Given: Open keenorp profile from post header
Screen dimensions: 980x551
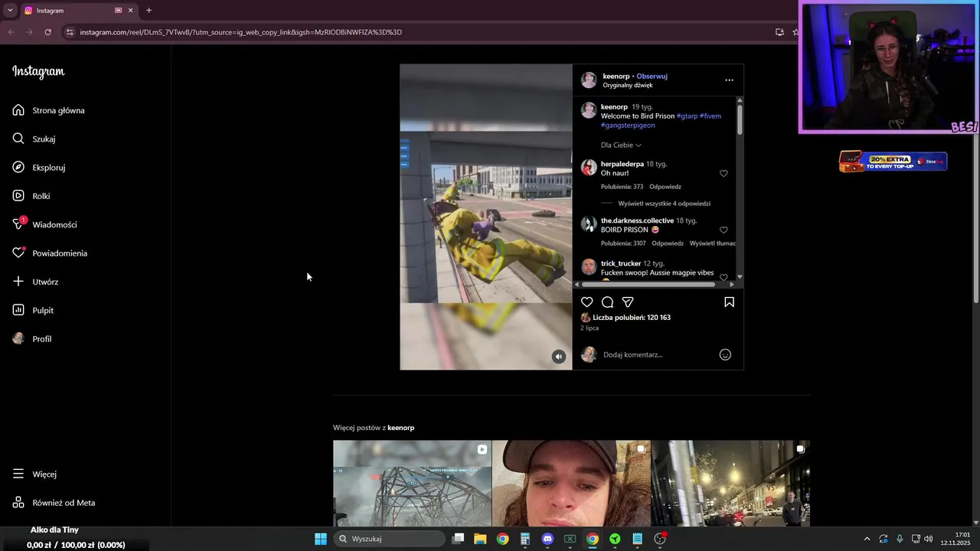Looking at the screenshot, I should (x=616, y=77).
